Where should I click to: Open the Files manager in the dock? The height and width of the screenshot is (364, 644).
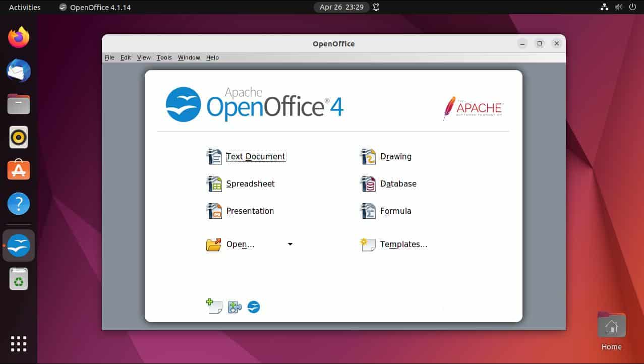(19, 104)
